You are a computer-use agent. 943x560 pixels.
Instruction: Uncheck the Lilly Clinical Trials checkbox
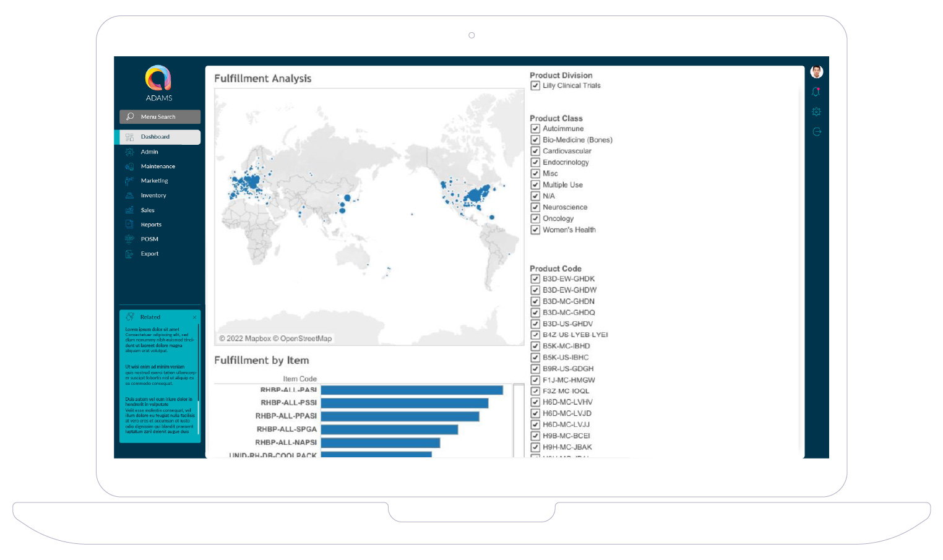coord(535,86)
